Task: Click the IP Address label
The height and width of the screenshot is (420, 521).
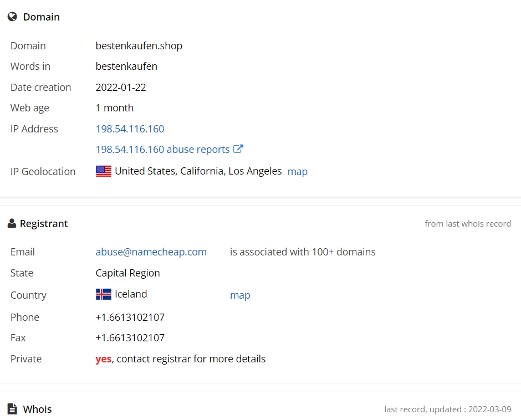Action: tap(34, 129)
